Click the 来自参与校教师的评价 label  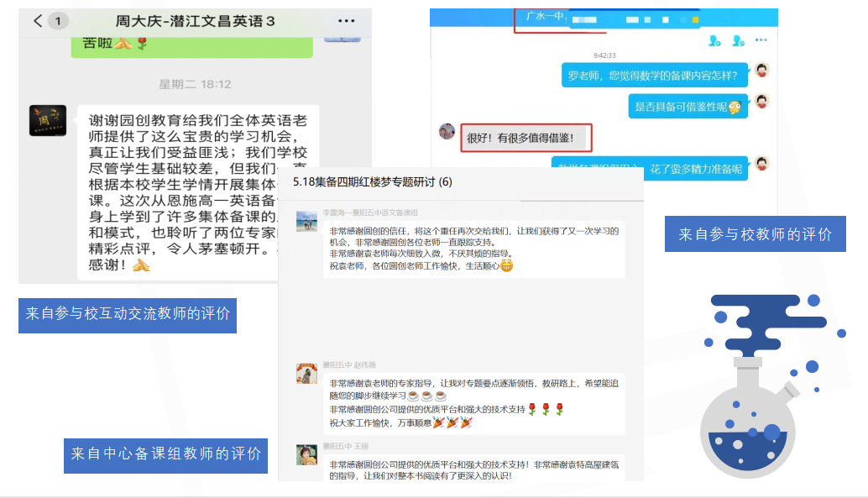click(755, 234)
